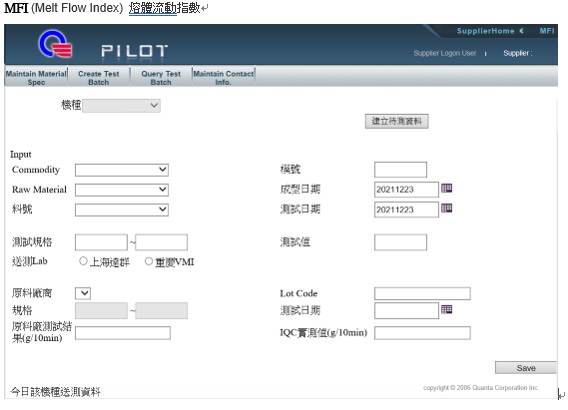Viewport: 568px width, 410px height.
Task: Open calendar icon next to lower 測試日期 field
Action: (x=446, y=309)
